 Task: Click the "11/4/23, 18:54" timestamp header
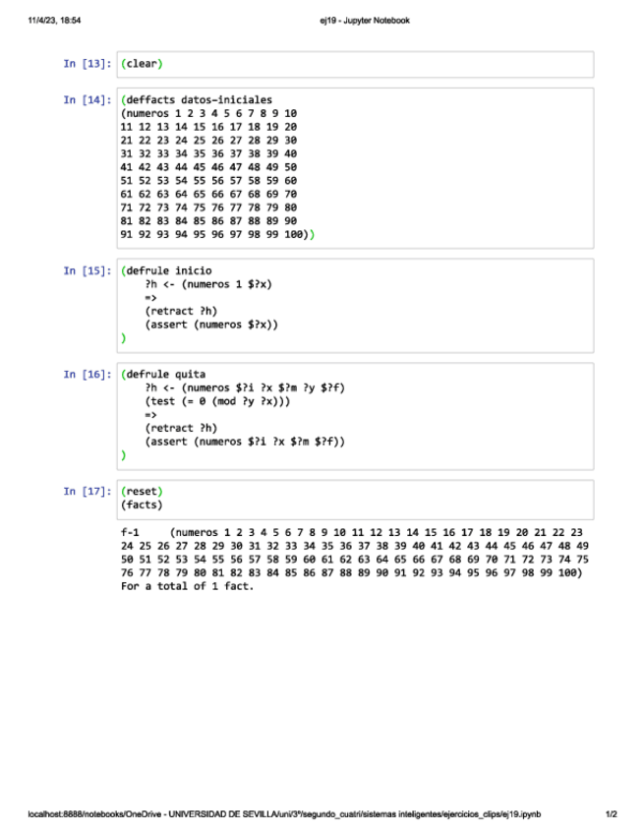[54, 21]
